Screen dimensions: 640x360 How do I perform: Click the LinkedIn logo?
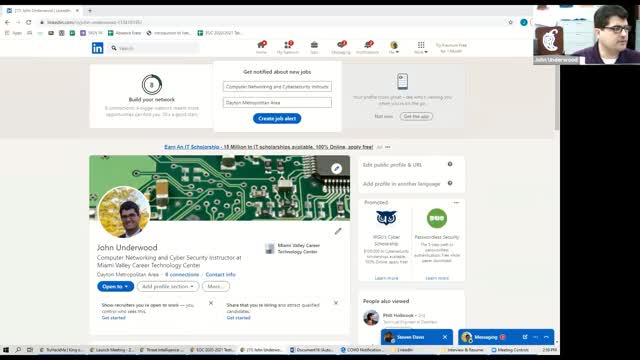click(x=98, y=48)
